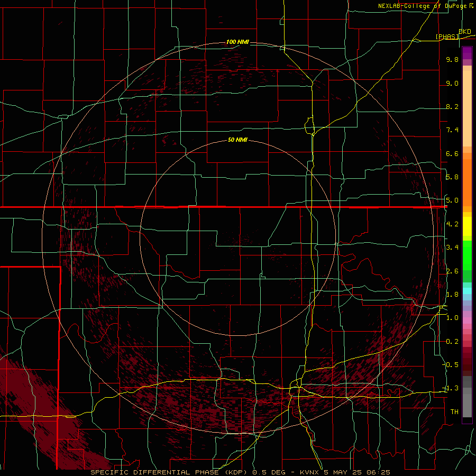Click the 4.2 value on the color scale
Image resolution: width=476 pixels, height=476 pixels.
452,224
